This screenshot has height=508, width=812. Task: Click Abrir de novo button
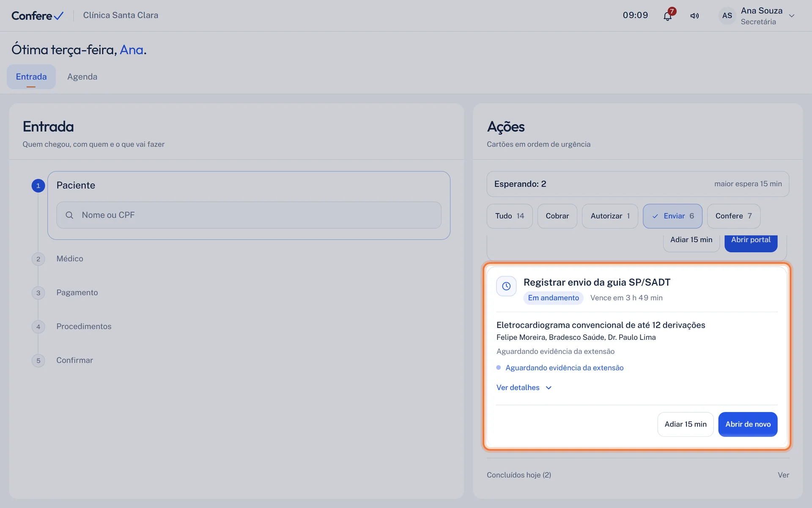pyautogui.click(x=748, y=424)
